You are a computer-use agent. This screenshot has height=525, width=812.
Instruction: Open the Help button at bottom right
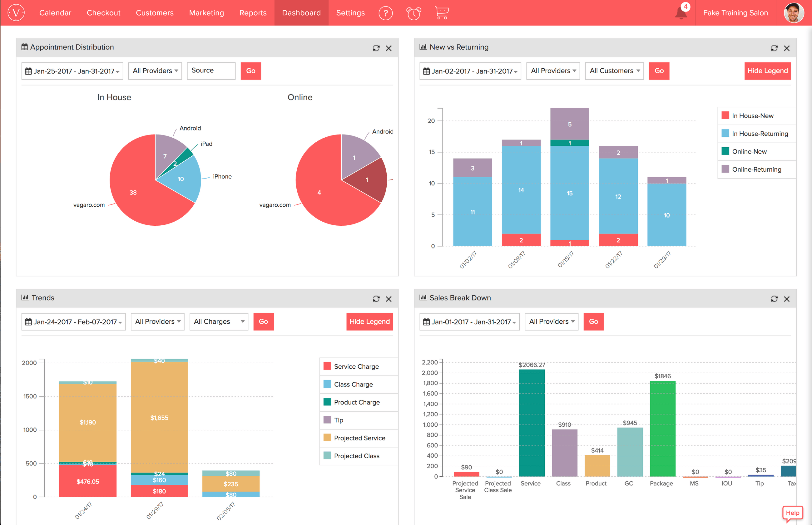[793, 513]
